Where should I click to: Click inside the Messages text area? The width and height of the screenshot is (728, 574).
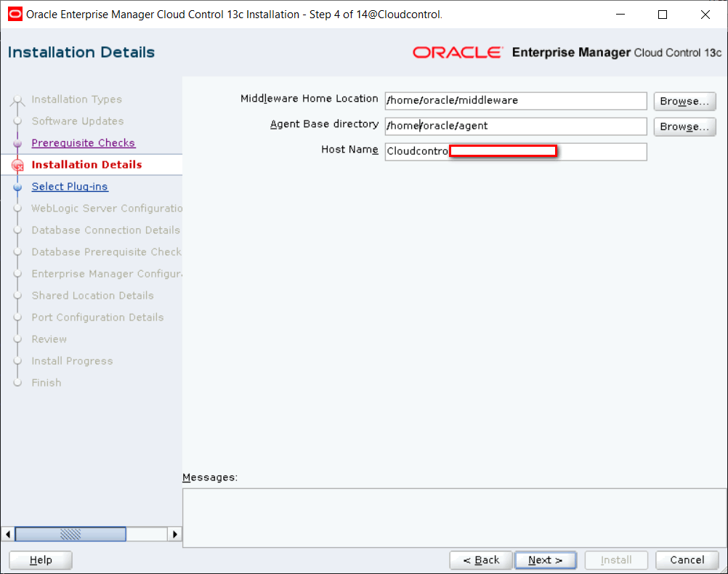click(x=455, y=518)
